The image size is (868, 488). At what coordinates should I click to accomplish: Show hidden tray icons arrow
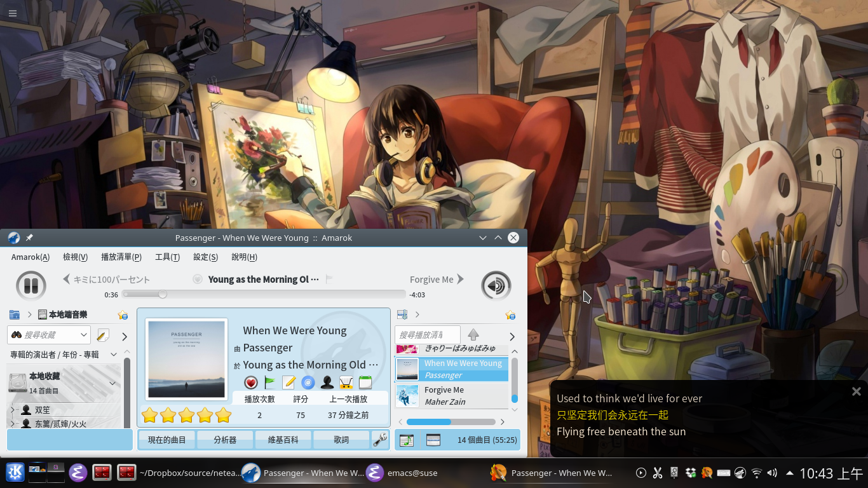click(x=789, y=473)
